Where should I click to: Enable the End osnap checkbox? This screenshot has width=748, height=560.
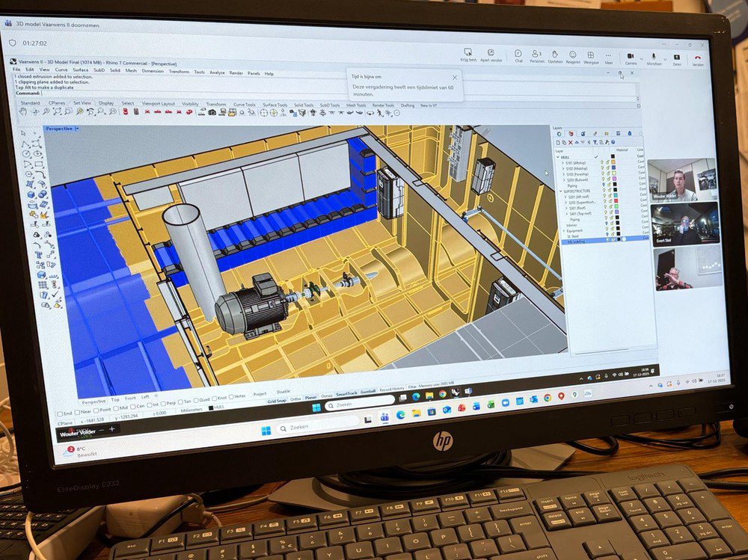[x=60, y=412]
